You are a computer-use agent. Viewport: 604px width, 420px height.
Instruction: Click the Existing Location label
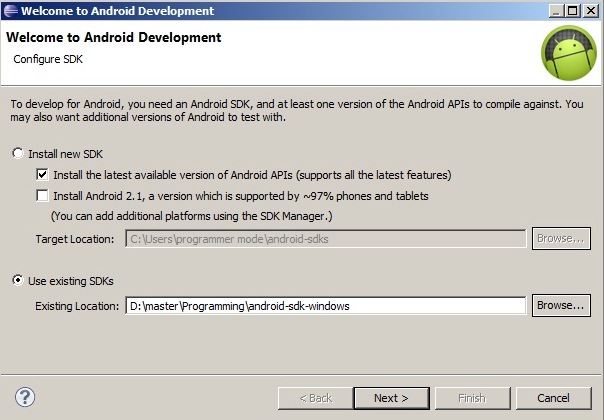(77, 306)
